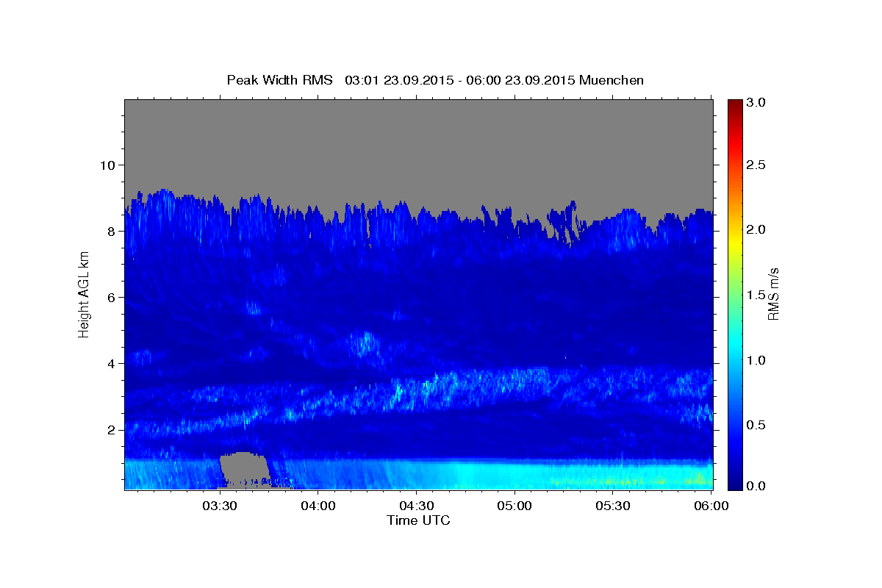The image size is (882, 588).
Task: Click the 'Muenchen' location in the title
Action: tap(612, 80)
